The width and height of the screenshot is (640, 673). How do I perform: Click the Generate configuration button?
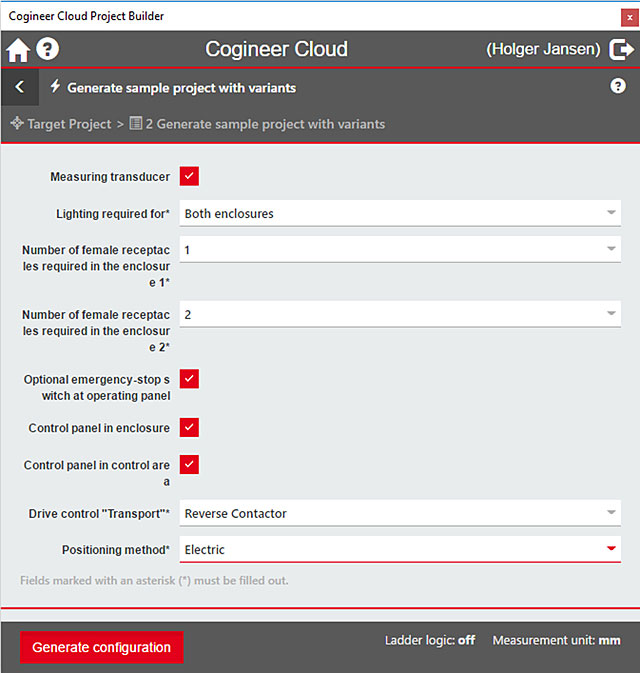pyautogui.click(x=101, y=647)
